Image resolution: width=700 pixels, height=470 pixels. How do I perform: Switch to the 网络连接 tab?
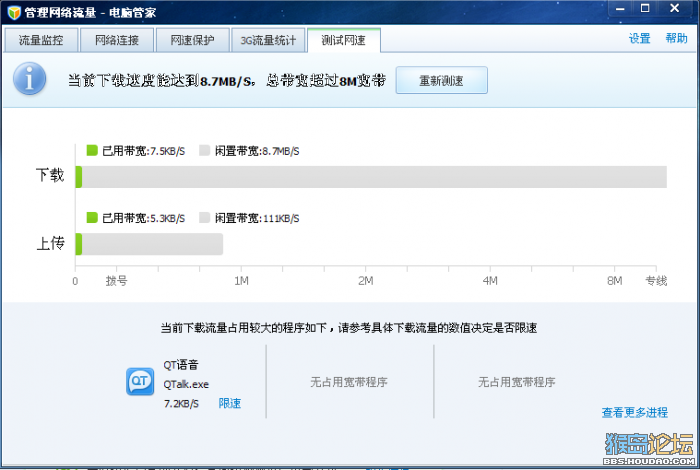coord(117,40)
